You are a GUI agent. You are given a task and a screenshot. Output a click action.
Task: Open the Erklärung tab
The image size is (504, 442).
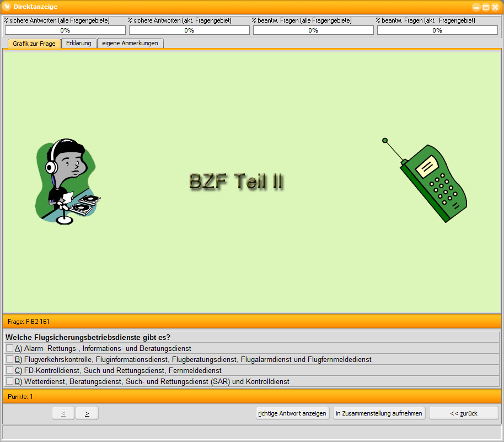[x=79, y=43]
